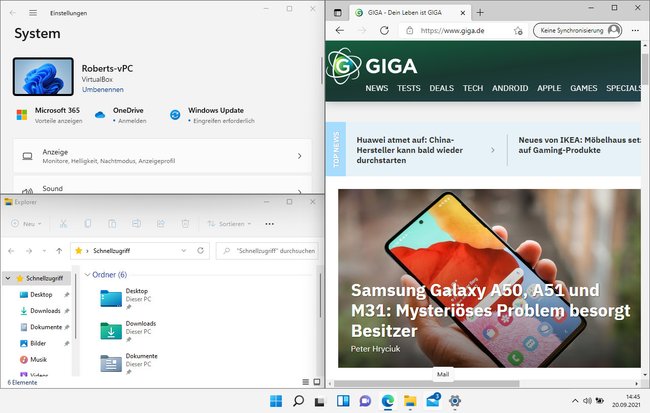Viewport: 650px width, 413px height.
Task: Go back in the Settings window
Action: click(x=13, y=13)
